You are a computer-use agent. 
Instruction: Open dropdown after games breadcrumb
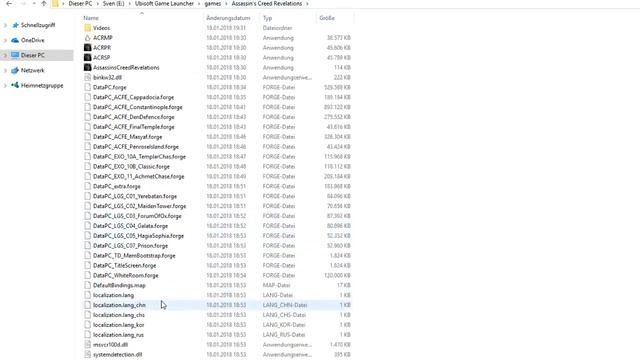pos(226,4)
